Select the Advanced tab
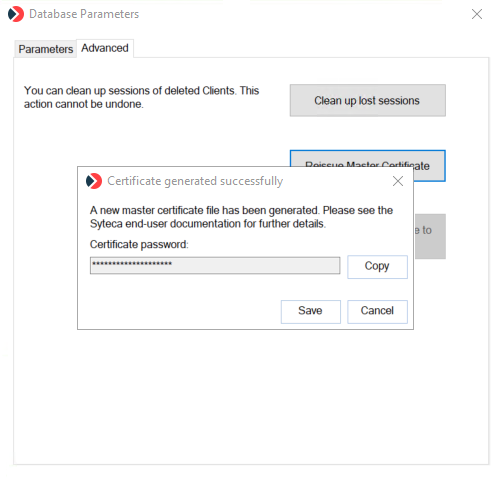The height and width of the screenshot is (480, 504). click(105, 48)
